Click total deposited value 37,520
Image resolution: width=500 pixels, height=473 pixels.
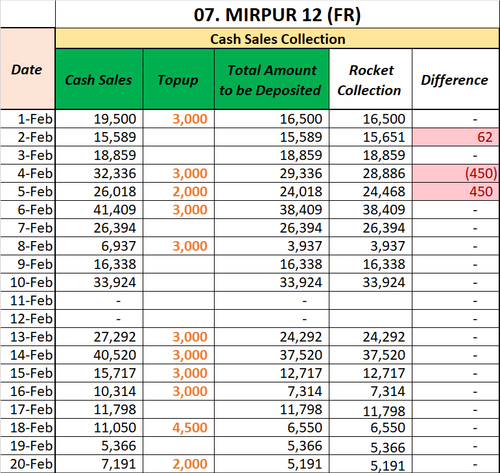pyautogui.click(x=272, y=355)
